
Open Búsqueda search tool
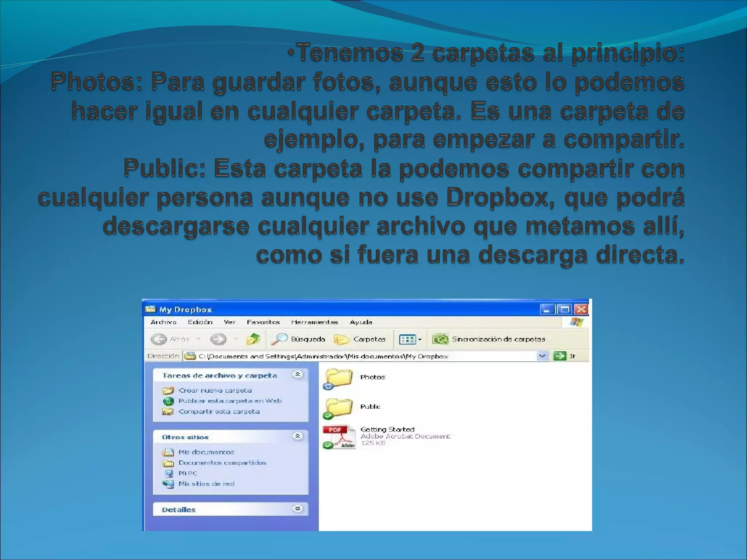point(298,339)
